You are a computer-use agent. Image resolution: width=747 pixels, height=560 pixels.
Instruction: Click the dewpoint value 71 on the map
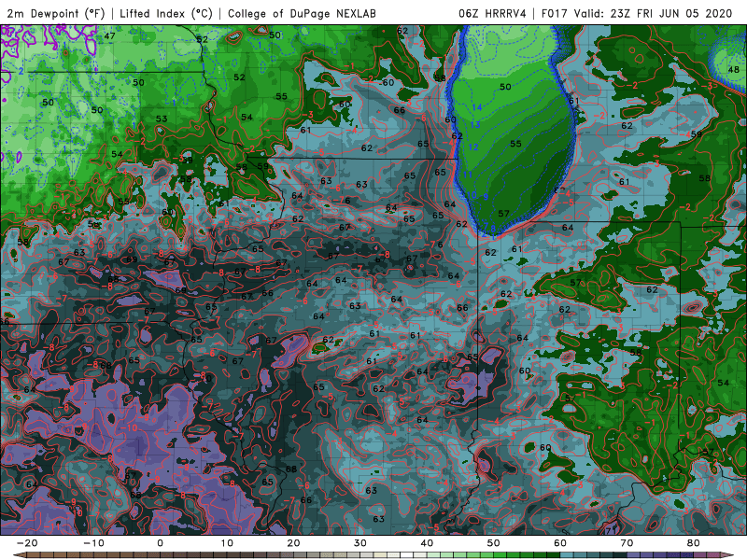point(612,529)
